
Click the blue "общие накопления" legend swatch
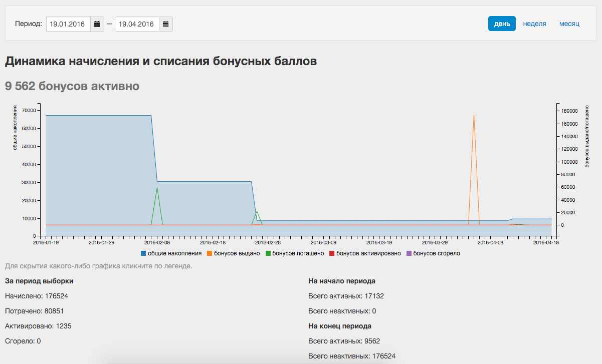[x=144, y=253]
